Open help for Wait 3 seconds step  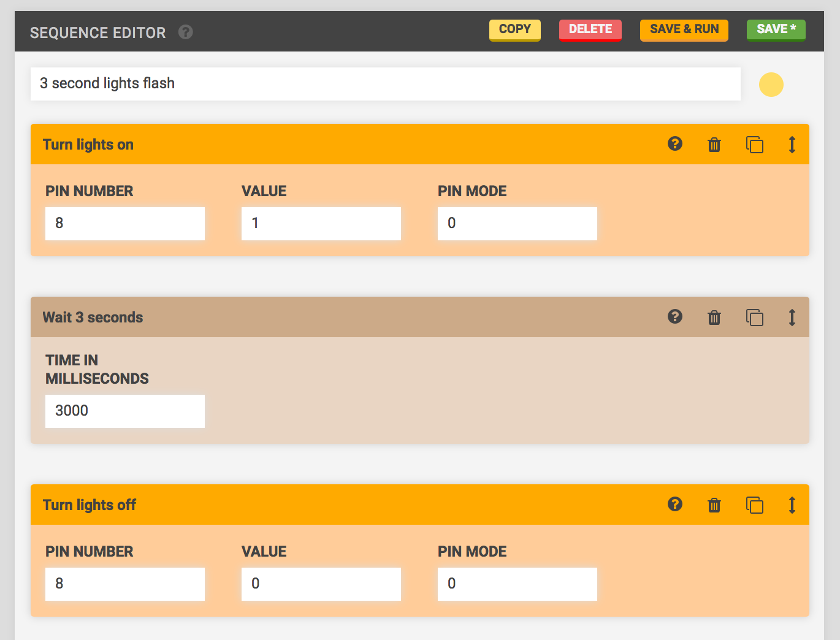tap(675, 316)
